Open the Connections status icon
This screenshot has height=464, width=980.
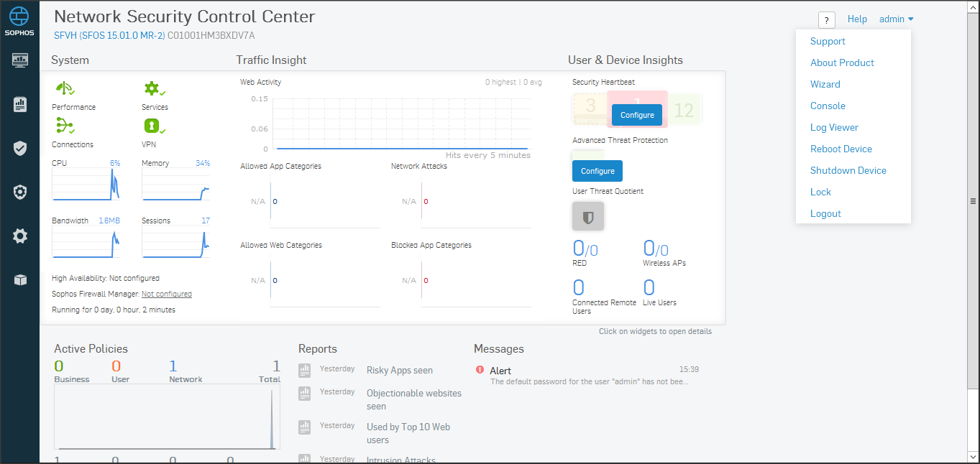(65, 126)
